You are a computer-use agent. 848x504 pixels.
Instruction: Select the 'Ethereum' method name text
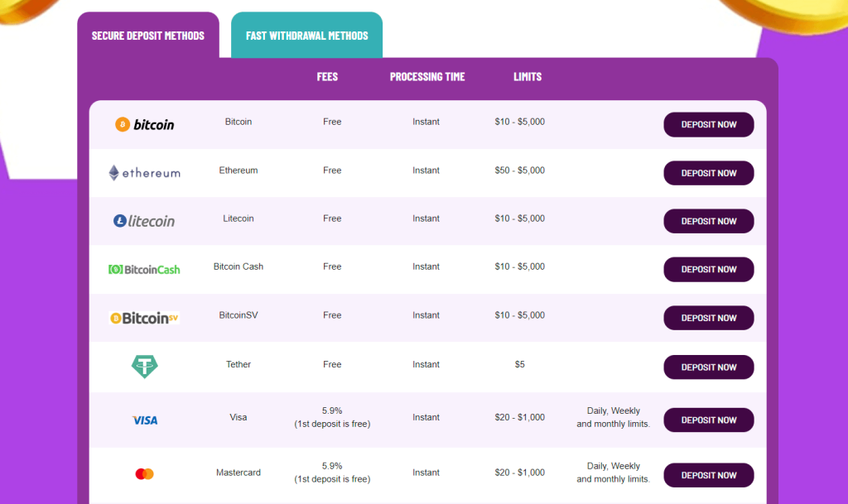click(x=238, y=170)
